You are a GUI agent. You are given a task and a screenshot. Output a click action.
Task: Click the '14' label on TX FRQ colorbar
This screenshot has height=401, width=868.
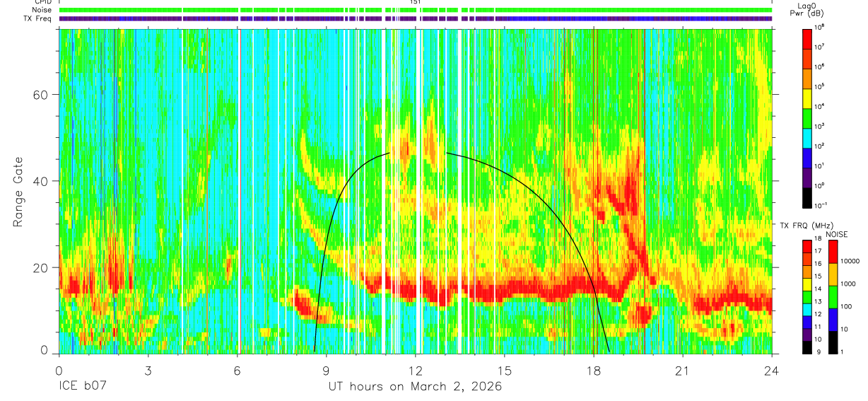pyautogui.click(x=816, y=289)
